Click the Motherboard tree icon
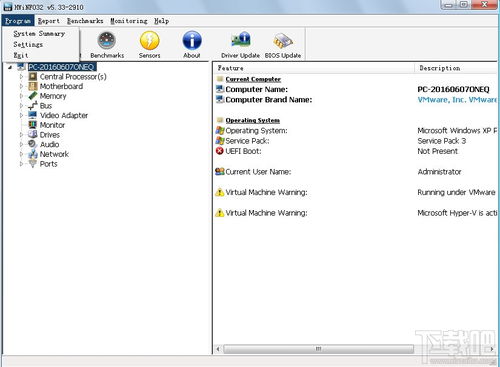500x367 pixels. coord(32,86)
